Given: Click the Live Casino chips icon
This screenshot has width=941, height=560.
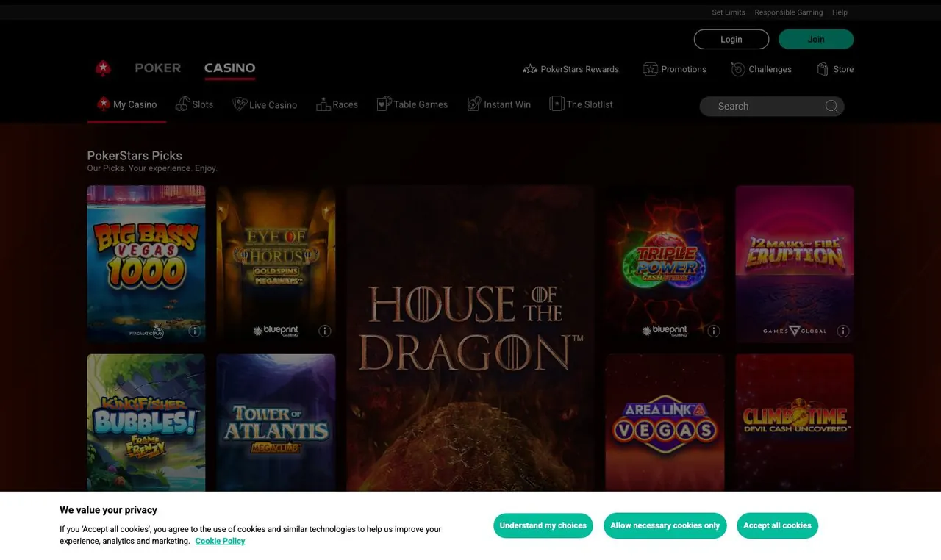Looking at the screenshot, I should coord(239,104).
